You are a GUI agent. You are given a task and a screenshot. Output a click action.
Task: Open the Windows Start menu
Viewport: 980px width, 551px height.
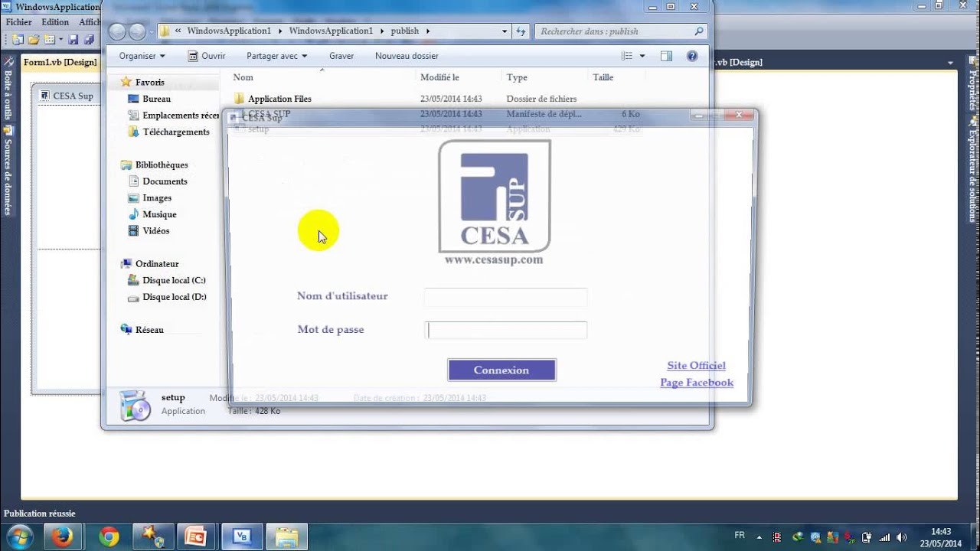click(18, 536)
